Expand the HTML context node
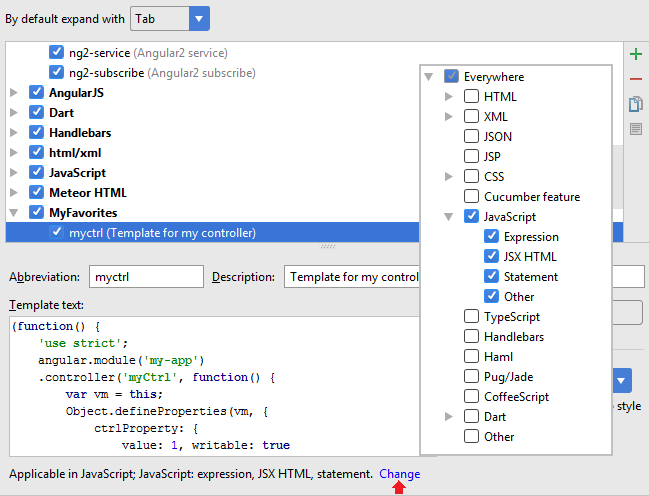Screen dimensions: 649x496 click(x=449, y=97)
